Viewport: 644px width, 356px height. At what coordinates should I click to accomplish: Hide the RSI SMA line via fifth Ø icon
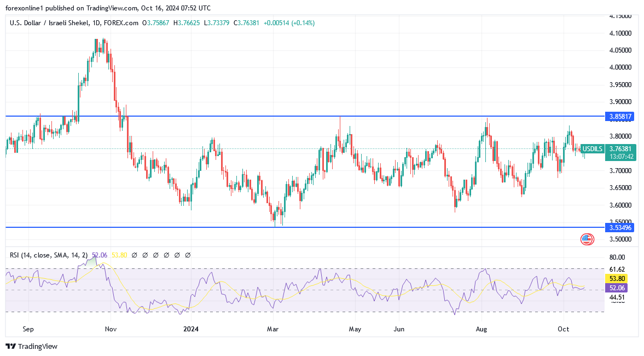point(176,255)
